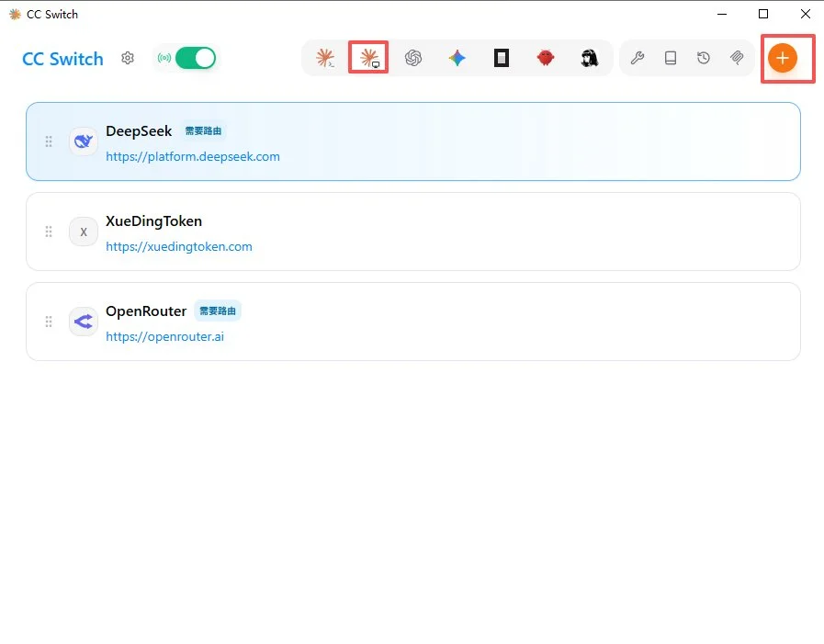Click the 需要路由 badge on OpenRouter
The image size is (824, 644).
click(218, 311)
